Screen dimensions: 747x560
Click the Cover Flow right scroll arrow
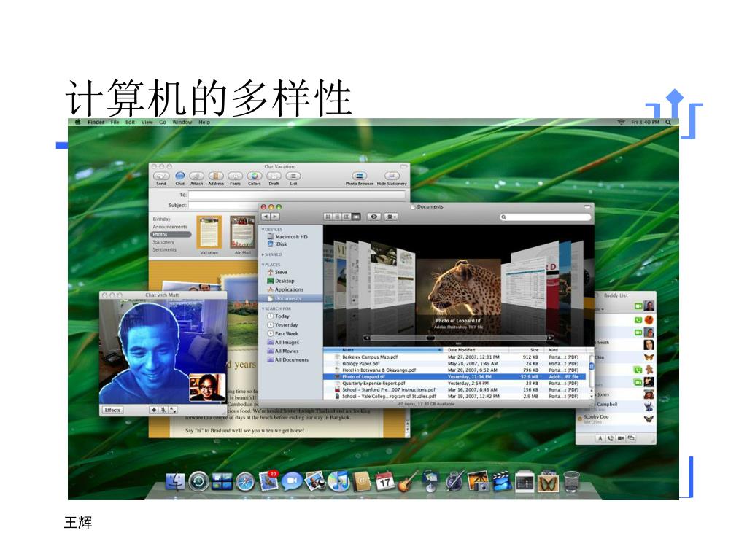550,338
